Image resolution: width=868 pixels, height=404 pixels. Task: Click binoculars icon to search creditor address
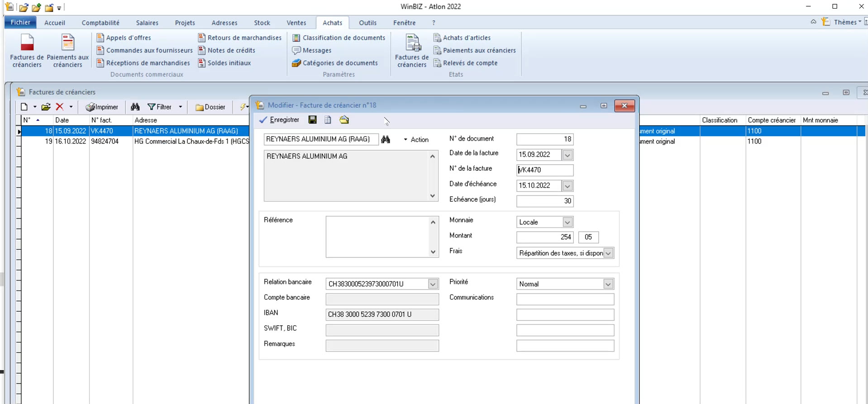click(386, 139)
